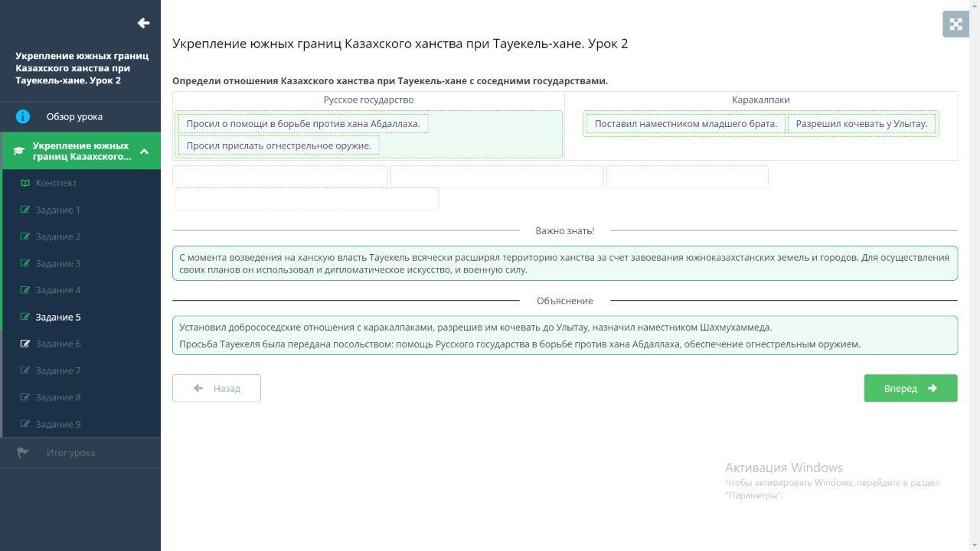Click the Объяснение heading
This screenshot has width=980, height=551.
565,301
